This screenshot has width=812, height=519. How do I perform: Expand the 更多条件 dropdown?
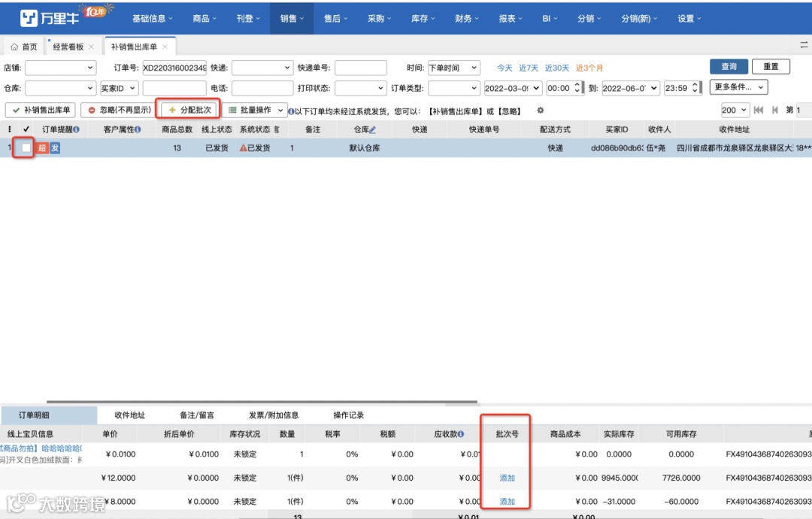[737, 87]
